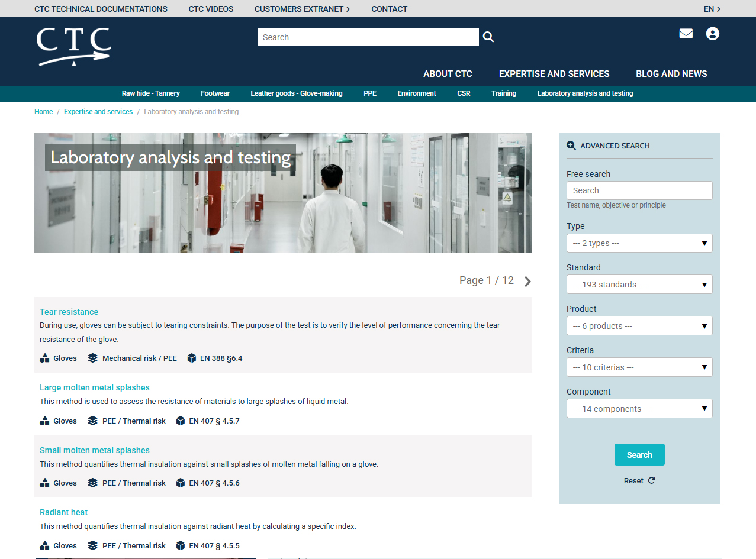Open the Standard dropdown with 193 standards

pos(639,285)
